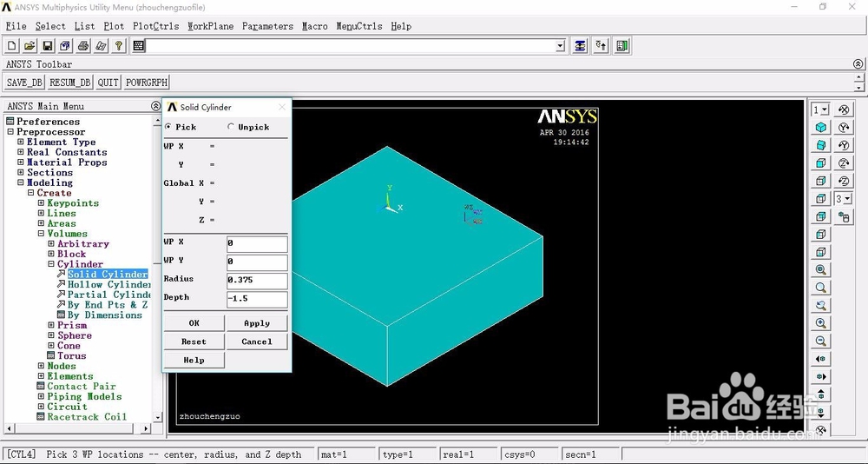The height and width of the screenshot is (464, 868).
Task: Click Apply in Solid Cylinder dialog
Action: [x=257, y=323]
